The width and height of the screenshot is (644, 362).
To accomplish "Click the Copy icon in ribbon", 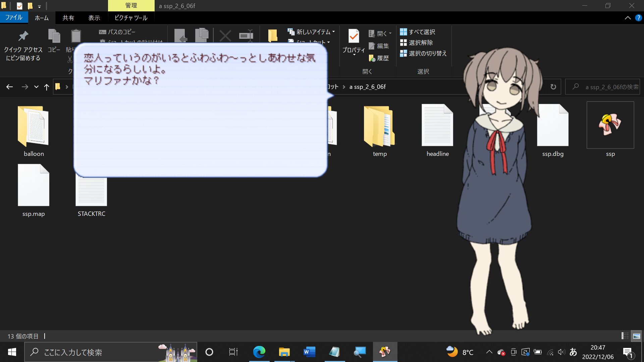I will (54, 36).
